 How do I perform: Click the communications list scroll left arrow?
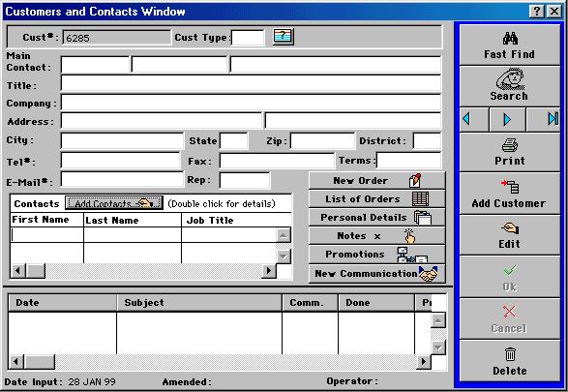point(15,362)
